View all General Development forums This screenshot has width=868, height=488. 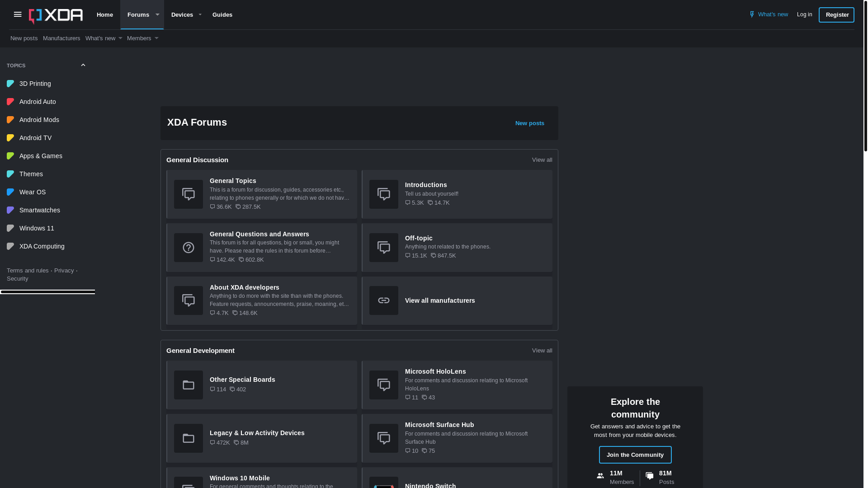tap(542, 351)
